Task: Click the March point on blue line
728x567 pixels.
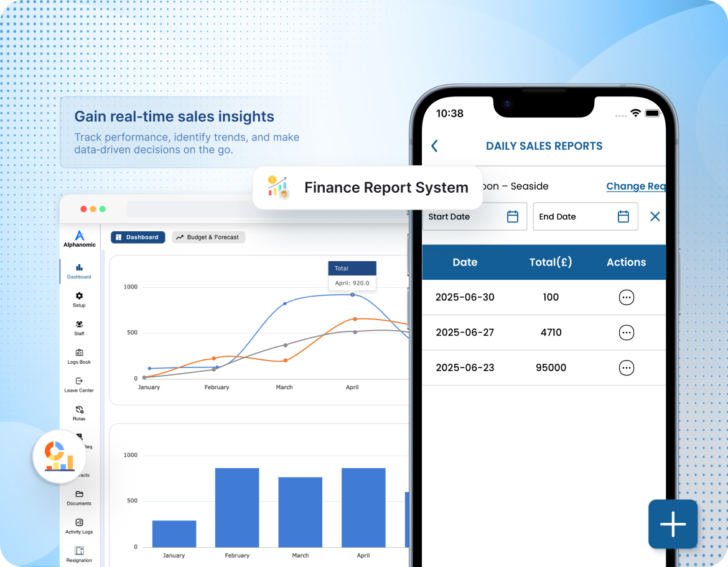Action: [284, 303]
